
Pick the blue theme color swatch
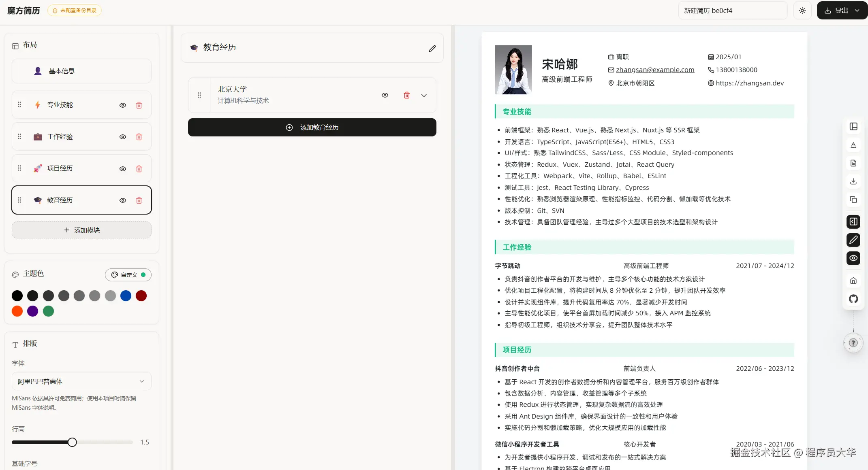(x=126, y=296)
